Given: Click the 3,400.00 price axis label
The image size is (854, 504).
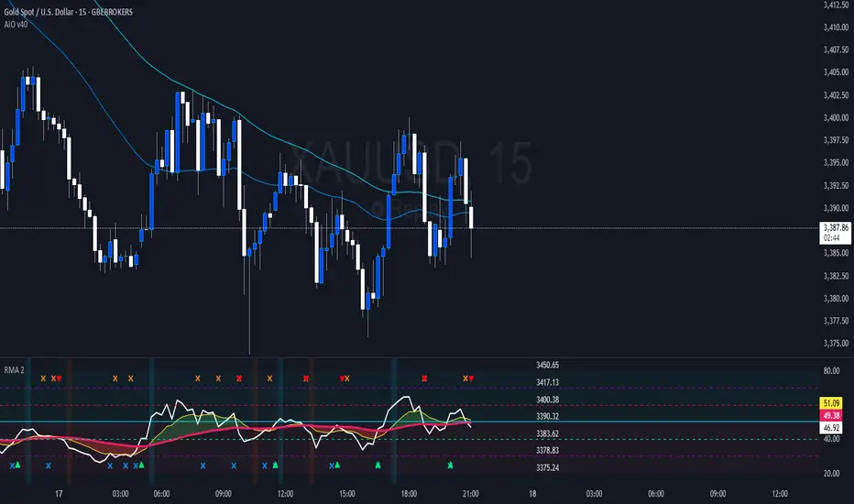Looking at the screenshot, I should (836, 117).
